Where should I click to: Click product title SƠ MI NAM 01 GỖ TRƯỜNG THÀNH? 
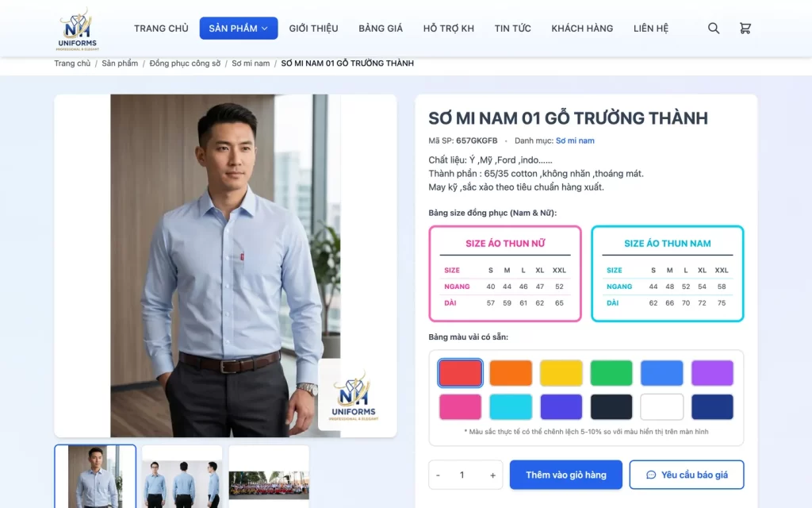568,118
